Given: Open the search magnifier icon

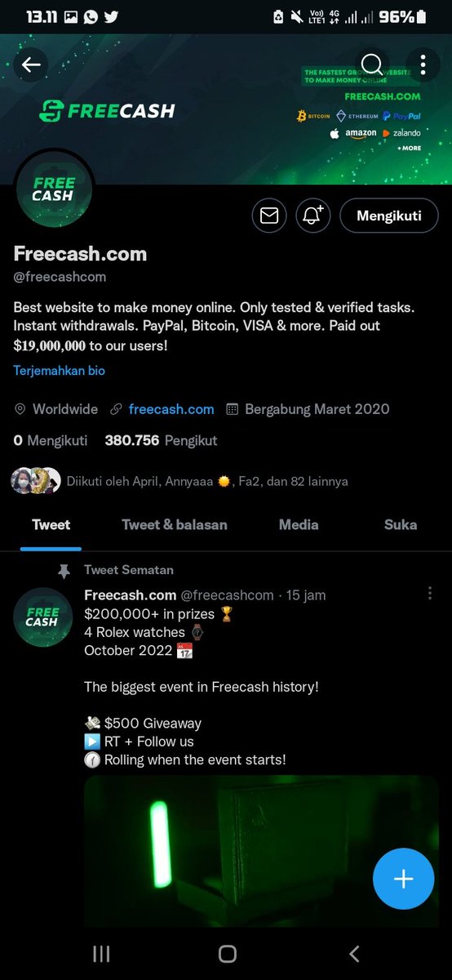Looking at the screenshot, I should point(371,65).
